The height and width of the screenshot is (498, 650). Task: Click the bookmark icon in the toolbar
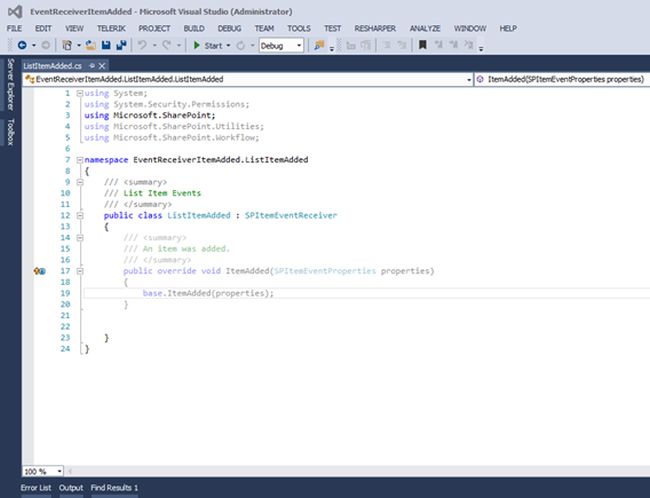click(423, 45)
